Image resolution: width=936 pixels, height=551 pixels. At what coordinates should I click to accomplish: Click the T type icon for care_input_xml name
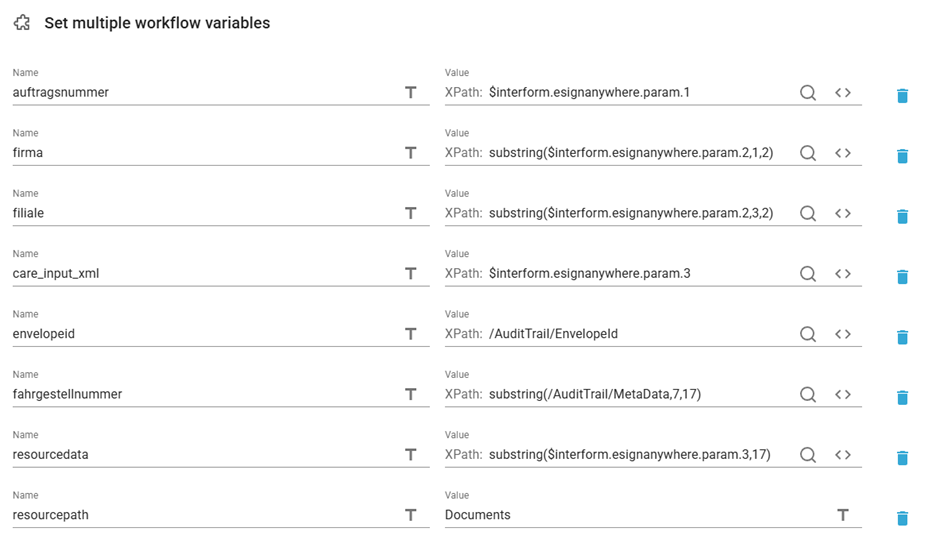pyautogui.click(x=411, y=273)
